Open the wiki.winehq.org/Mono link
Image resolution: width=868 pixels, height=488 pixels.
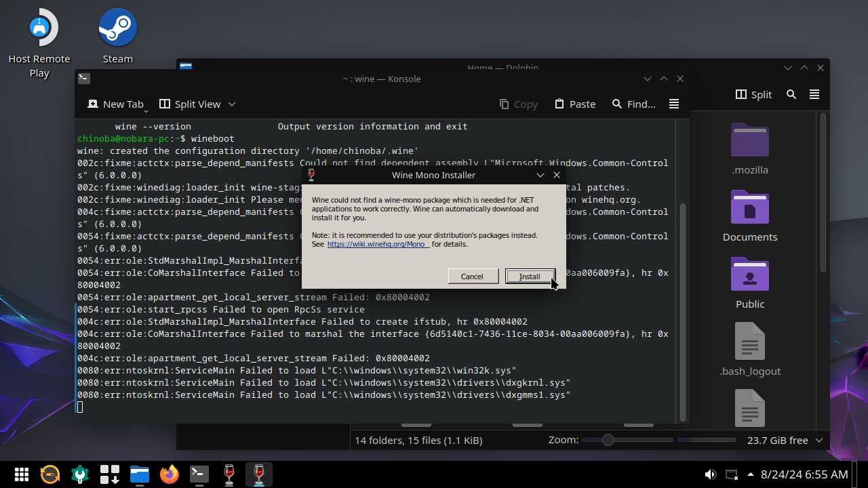click(x=378, y=245)
